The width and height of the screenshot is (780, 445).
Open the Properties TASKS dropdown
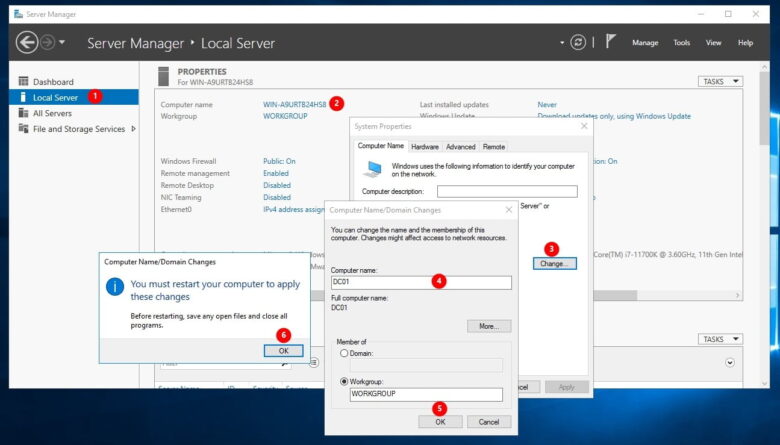click(x=720, y=82)
